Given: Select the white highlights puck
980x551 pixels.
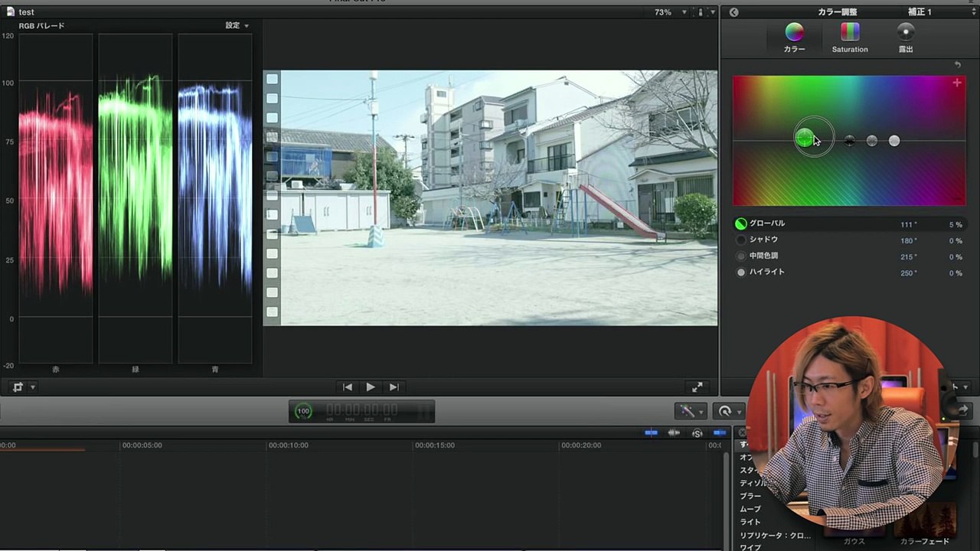Looking at the screenshot, I should tap(894, 141).
